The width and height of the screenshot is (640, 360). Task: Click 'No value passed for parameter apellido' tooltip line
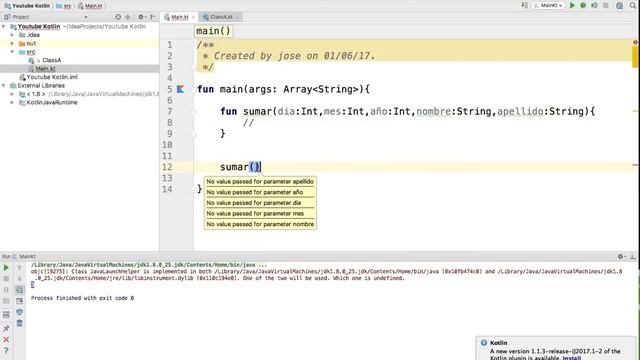coord(260,182)
